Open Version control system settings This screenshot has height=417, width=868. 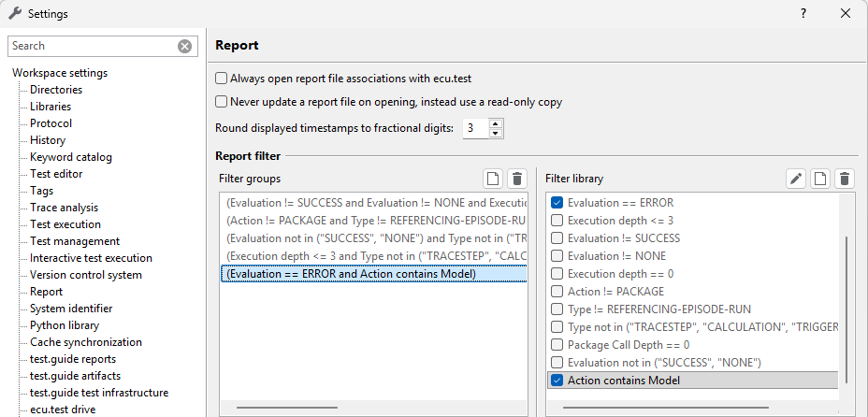click(86, 275)
